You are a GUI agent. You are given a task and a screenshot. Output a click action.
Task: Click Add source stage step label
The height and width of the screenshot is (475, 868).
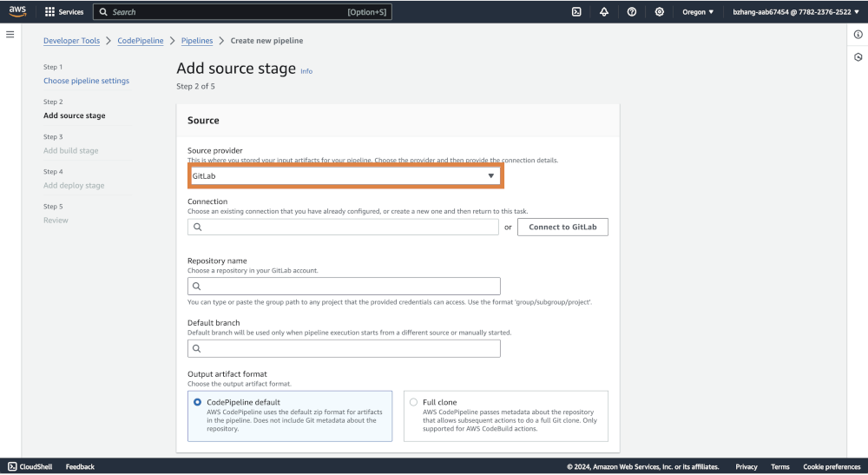(x=74, y=115)
